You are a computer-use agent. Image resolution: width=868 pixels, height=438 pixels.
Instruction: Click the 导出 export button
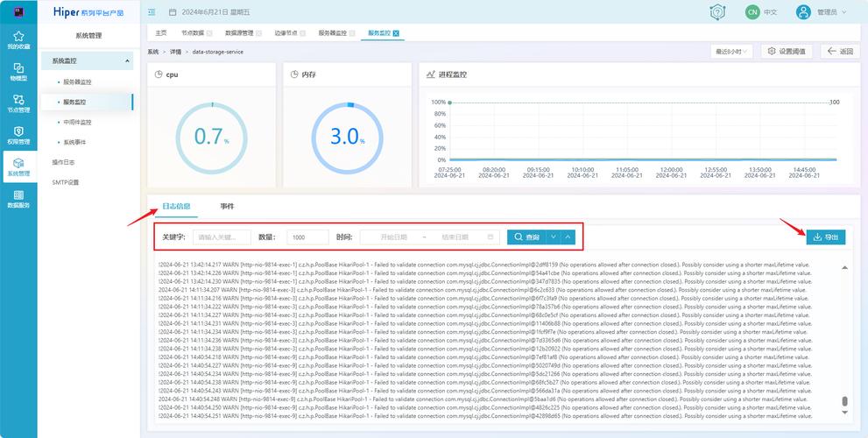point(826,237)
